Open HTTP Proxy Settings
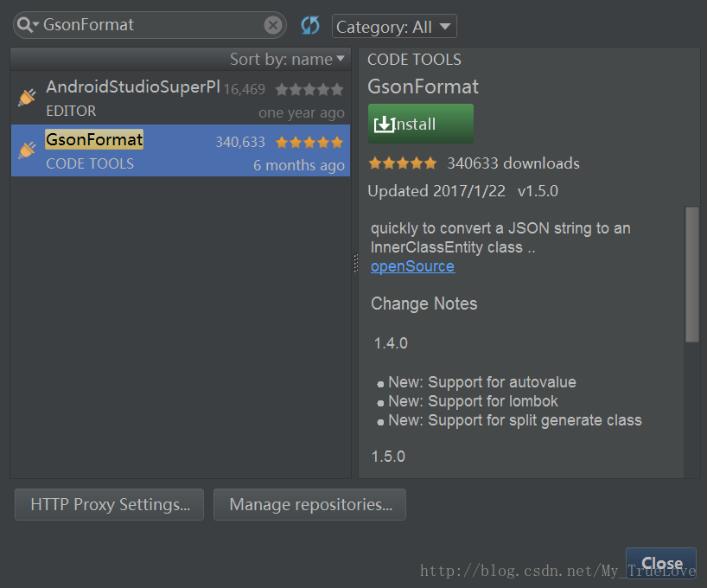 pyautogui.click(x=109, y=504)
